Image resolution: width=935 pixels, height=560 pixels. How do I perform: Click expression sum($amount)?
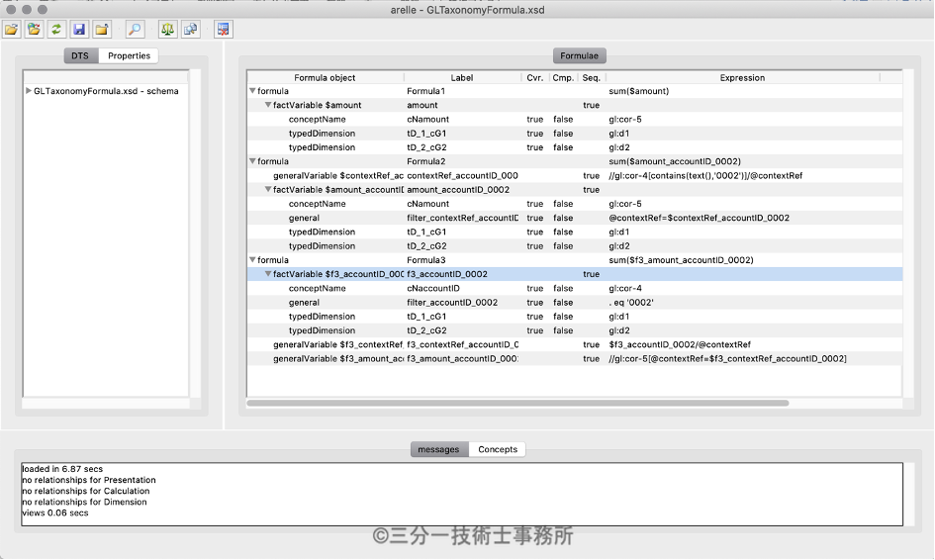[638, 91]
